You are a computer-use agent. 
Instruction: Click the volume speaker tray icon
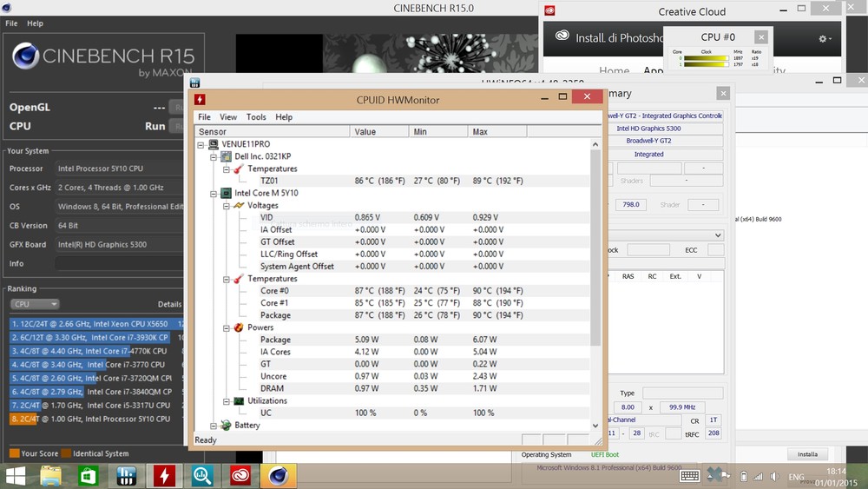[774, 477]
